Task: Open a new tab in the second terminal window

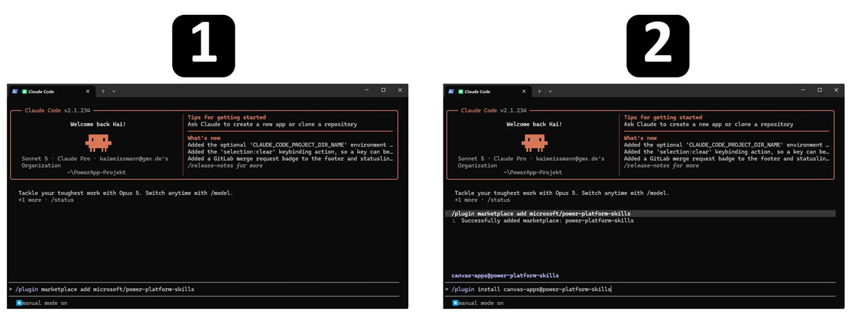Action: pos(540,91)
